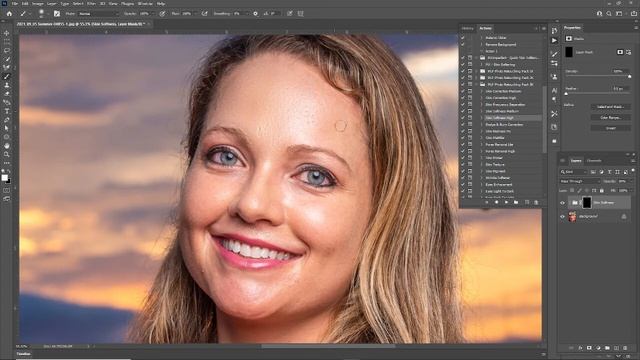This screenshot has height=360, width=640.
Task: Select the Move tool
Action: point(7,33)
